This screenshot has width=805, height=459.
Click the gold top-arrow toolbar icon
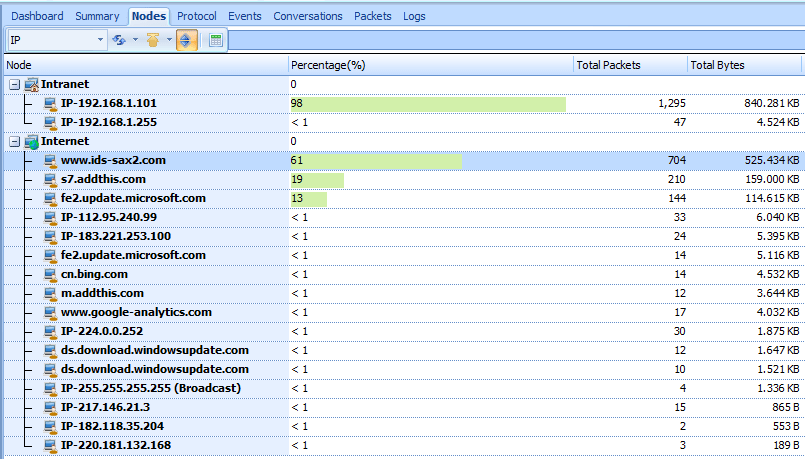pyautogui.click(x=152, y=40)
